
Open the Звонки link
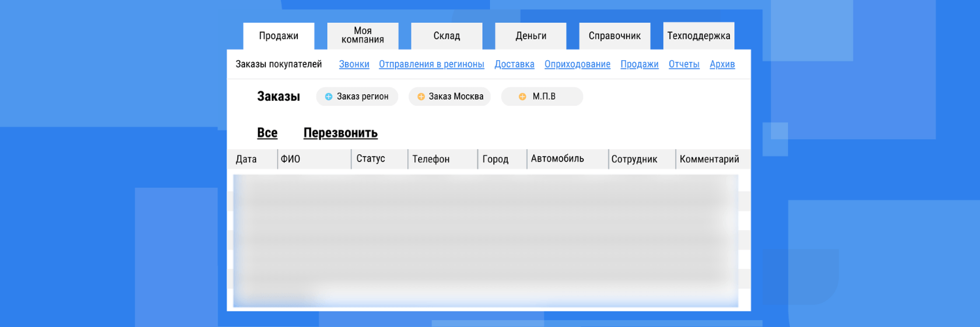354,64
